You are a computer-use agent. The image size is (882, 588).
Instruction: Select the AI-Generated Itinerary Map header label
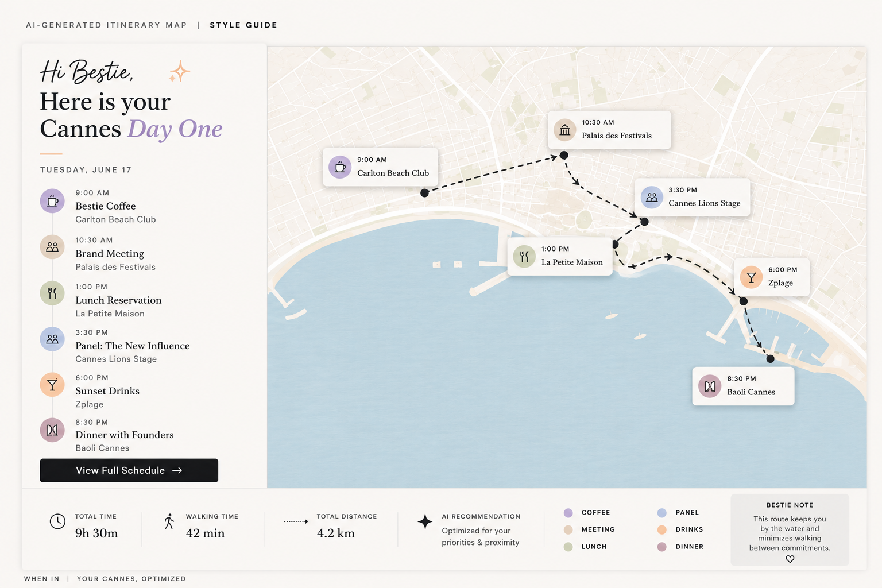[106, 25]
